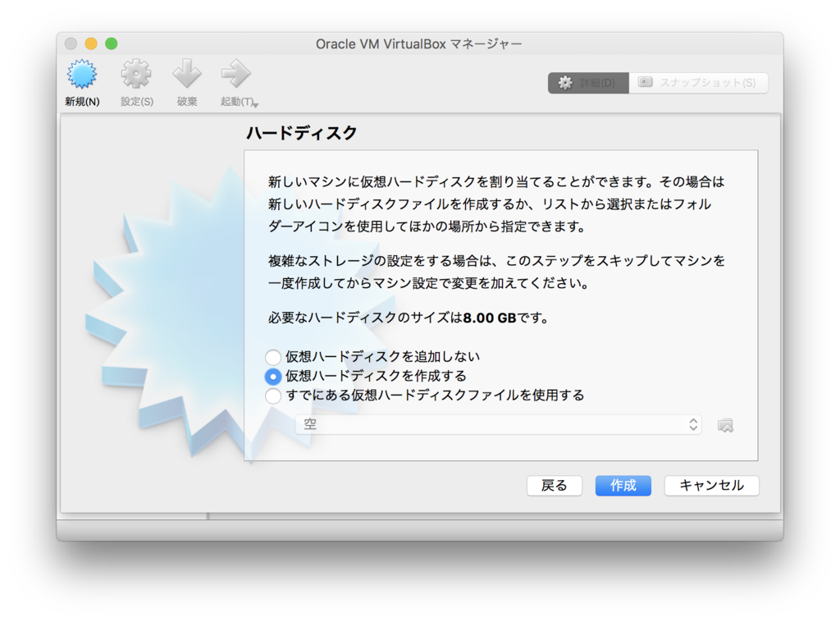Click the 起動(T) start arrow icon
Viewport: 840px width, 622px height.
[x=235, y=74]
